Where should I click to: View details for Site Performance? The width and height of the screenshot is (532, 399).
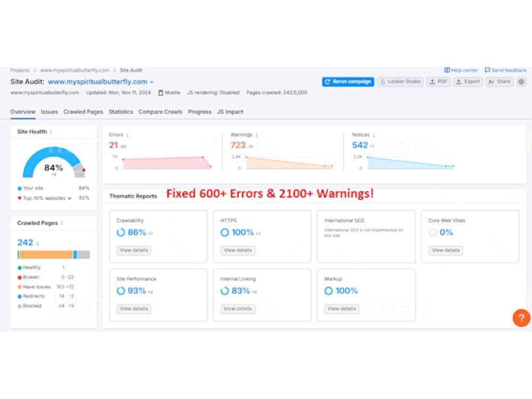pos(134,309)
